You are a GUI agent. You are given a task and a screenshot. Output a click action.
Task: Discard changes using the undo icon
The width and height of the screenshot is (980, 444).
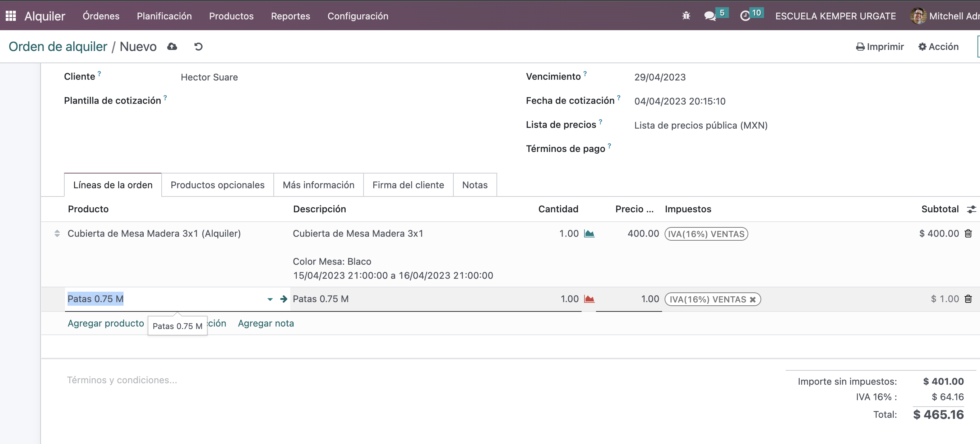(198, 46)
